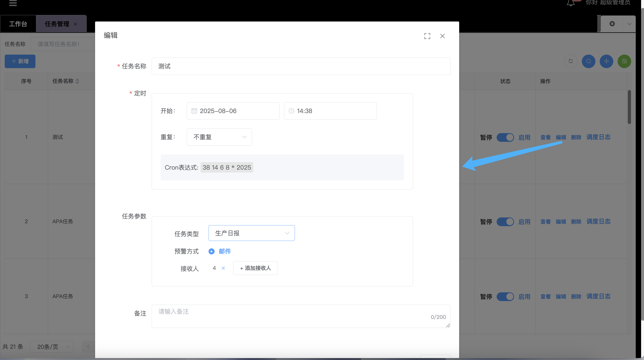Image resolution: width=644 pixels, height=360 pixels.
Task: Toggle status switch for row 1 测试
Action: (x=505, y=137)
